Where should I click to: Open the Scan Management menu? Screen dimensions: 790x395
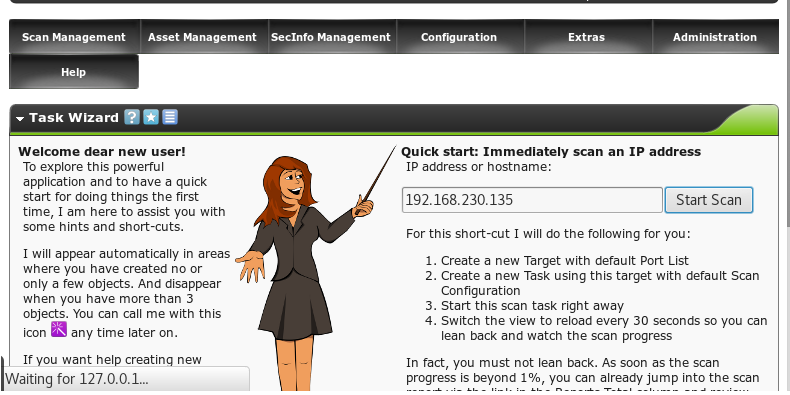[74, 37]
